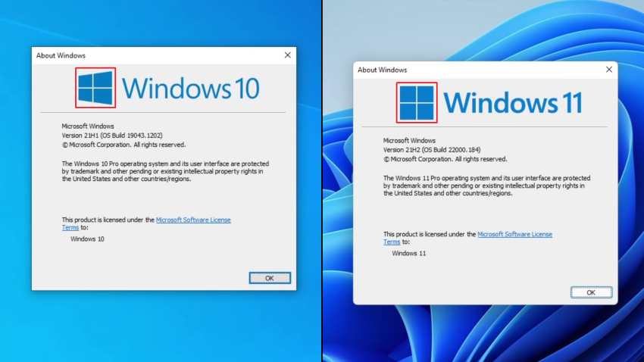Close the Windows 10 About Windows dialog

[x=287, y=55]
